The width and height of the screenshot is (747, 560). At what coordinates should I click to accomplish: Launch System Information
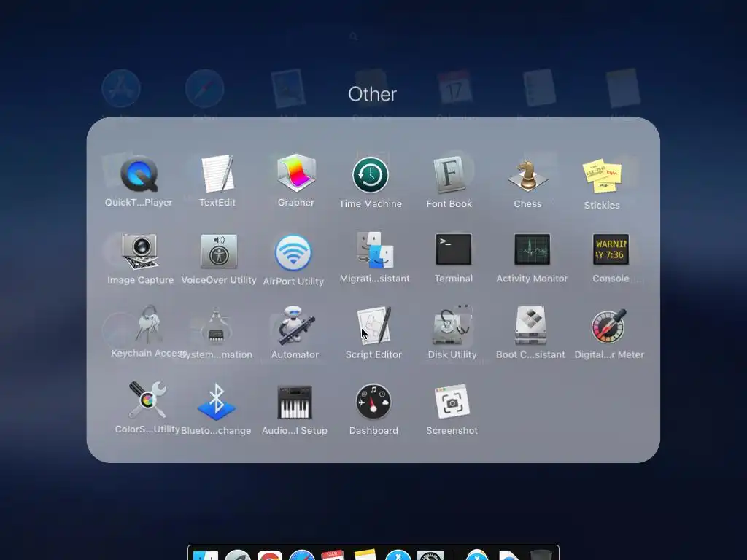click(x=216, y=326)
